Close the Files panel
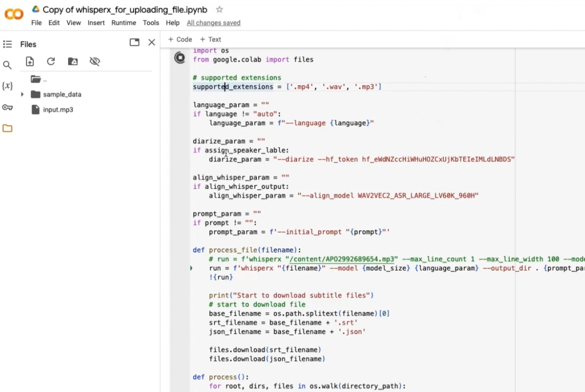Viewport: 585px width, 392px height. click(x=152, y=43)
